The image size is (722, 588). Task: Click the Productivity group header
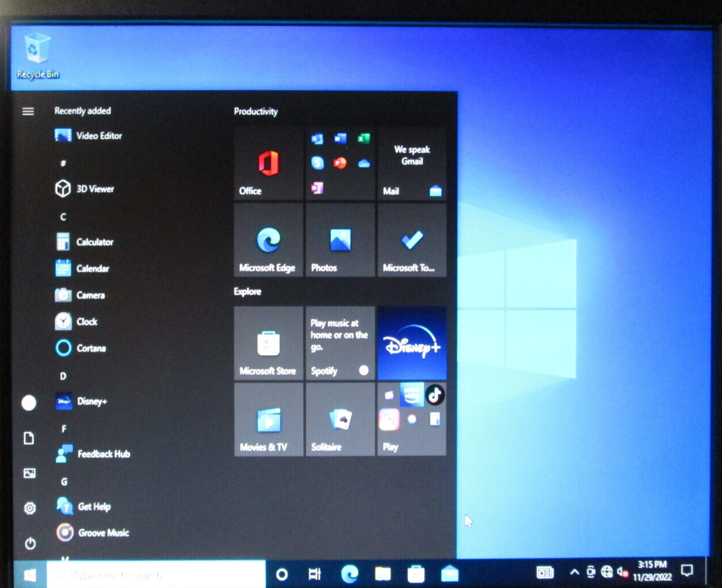256,111
